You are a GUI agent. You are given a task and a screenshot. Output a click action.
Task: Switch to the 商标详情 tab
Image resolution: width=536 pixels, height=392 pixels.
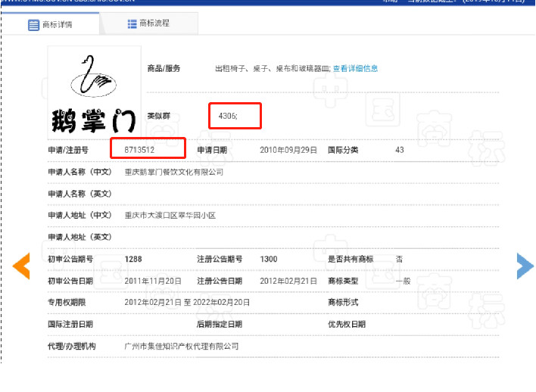click(x=50, y=24)
